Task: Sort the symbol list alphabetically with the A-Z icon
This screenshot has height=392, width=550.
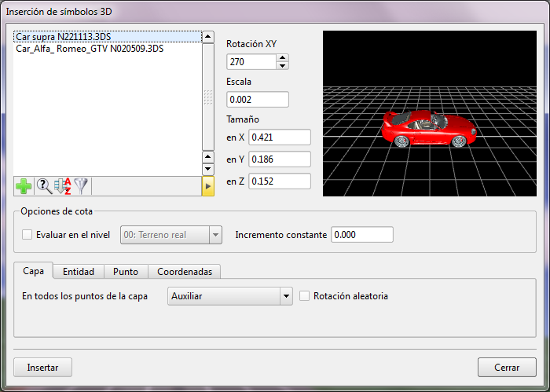Action: click(x=63, y=186)
